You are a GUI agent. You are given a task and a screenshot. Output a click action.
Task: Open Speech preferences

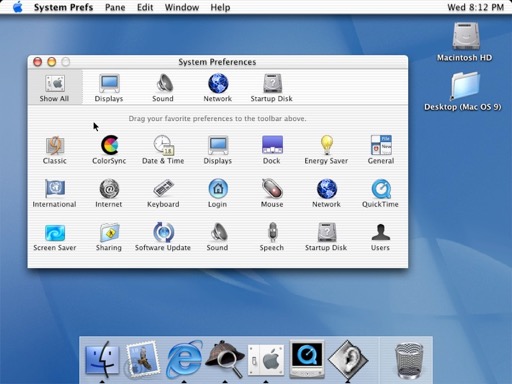[272, 237]
